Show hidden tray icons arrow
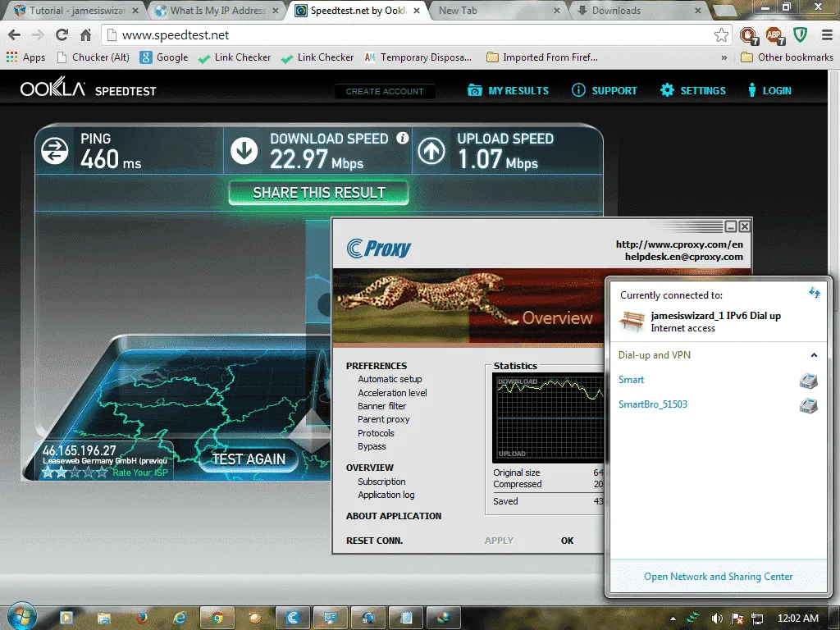840x630 pixels. [x=673, y=619]
